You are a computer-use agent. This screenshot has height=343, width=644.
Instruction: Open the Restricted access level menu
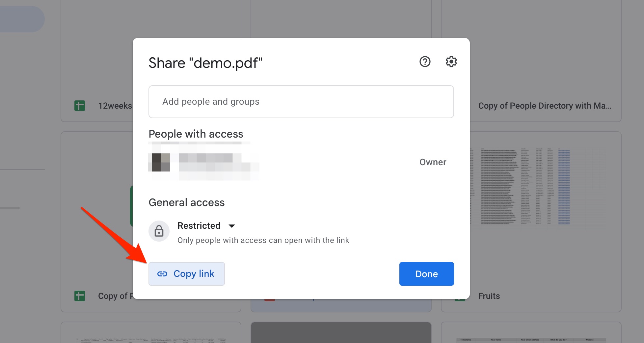(199, 226)
